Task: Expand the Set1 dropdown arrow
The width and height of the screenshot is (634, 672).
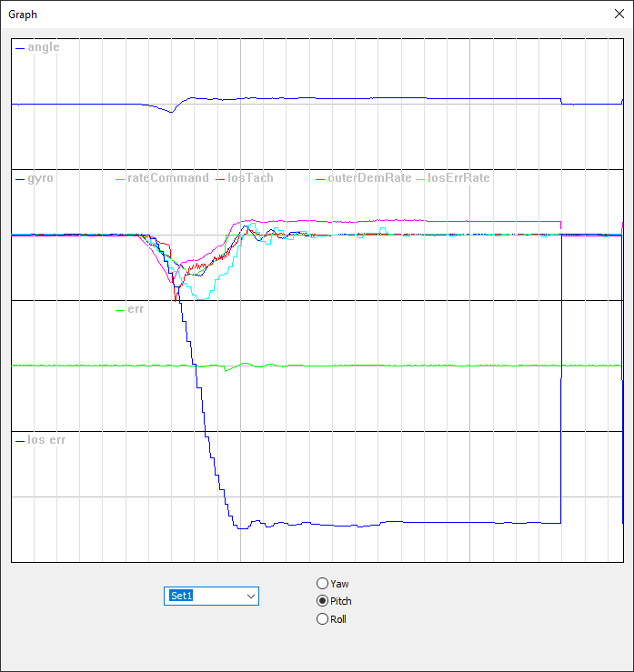Action: pyautogui.click(x=250, y=596)
